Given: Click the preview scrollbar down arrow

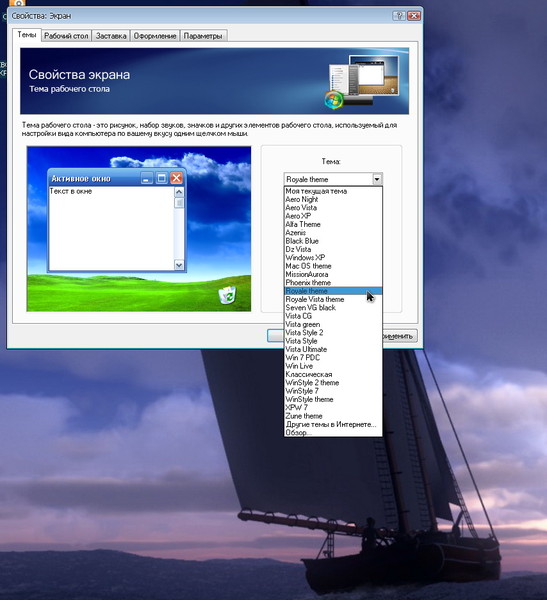Looking at the screenshot, I should (179, 265).
